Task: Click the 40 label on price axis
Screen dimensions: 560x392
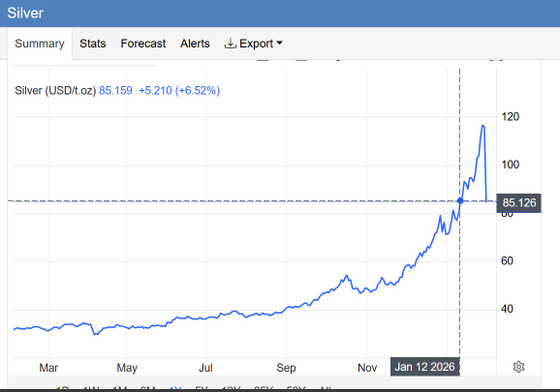Action: click(507, 309)
